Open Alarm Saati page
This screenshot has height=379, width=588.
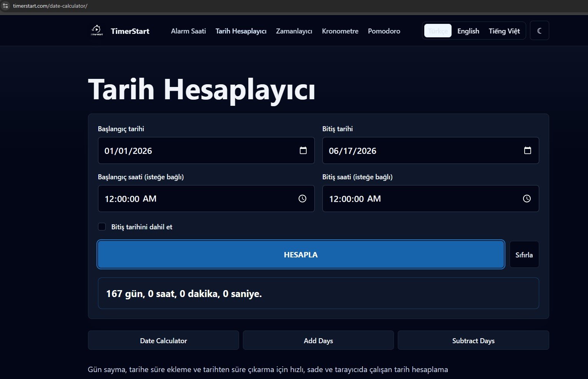pyautogui.click(x=188, y=31)
